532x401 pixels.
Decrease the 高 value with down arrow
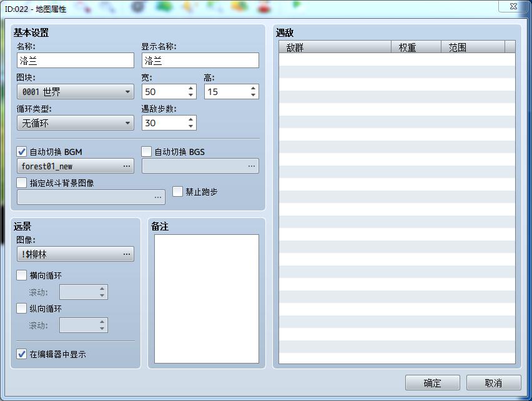pos(253,95)
